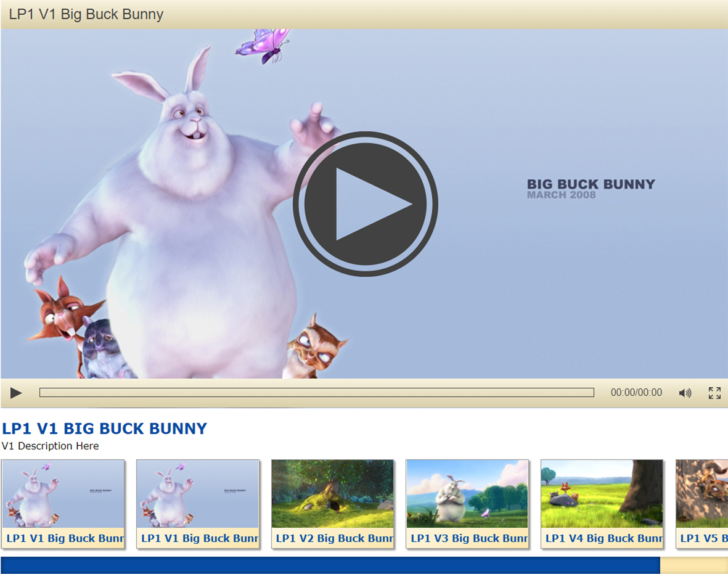Click the "LP1 V4 Big Buck Bunny" caption
This screenshot has height=574, width=728.
[x=603, y=538]
